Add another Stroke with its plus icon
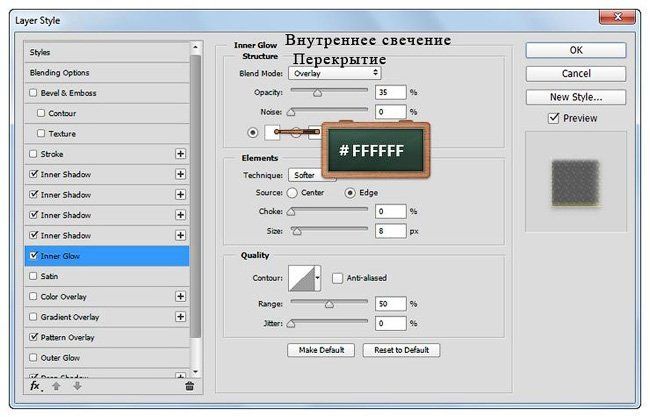 click(180, 154)
